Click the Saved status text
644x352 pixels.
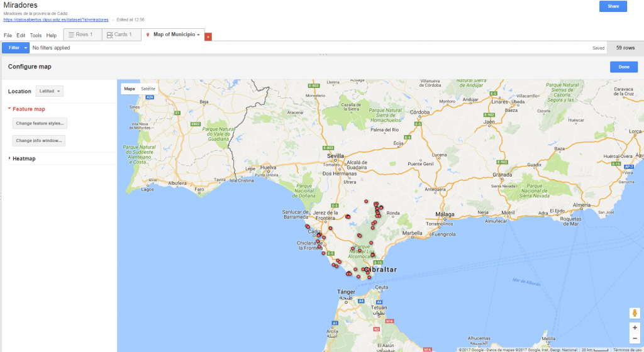[x=598, y=48]
